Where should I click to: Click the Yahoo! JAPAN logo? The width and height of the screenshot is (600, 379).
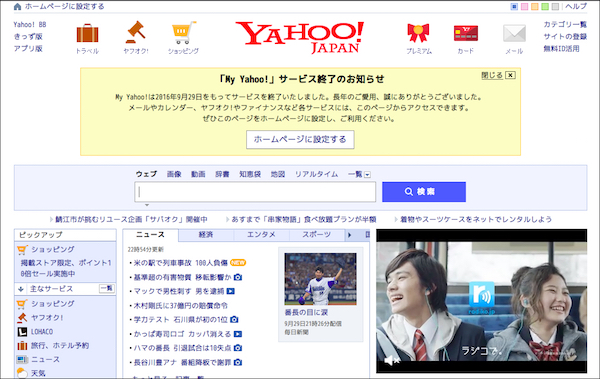click(x=300, y=37)
